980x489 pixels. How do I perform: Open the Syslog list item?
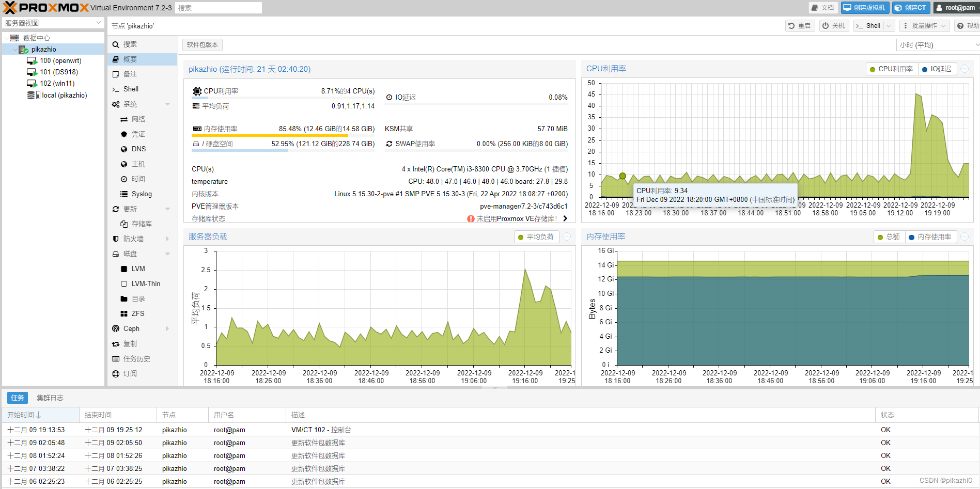142,194
